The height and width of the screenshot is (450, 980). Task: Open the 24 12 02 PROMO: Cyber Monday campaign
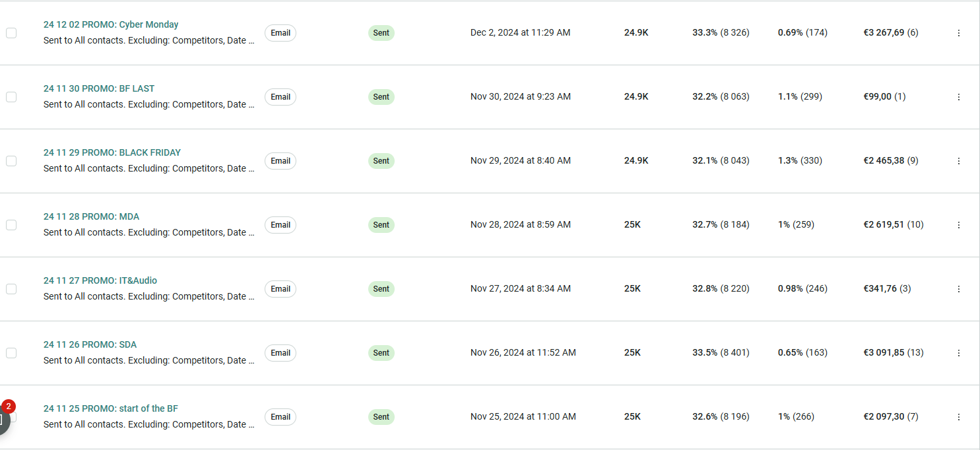(x=111, y=24)
